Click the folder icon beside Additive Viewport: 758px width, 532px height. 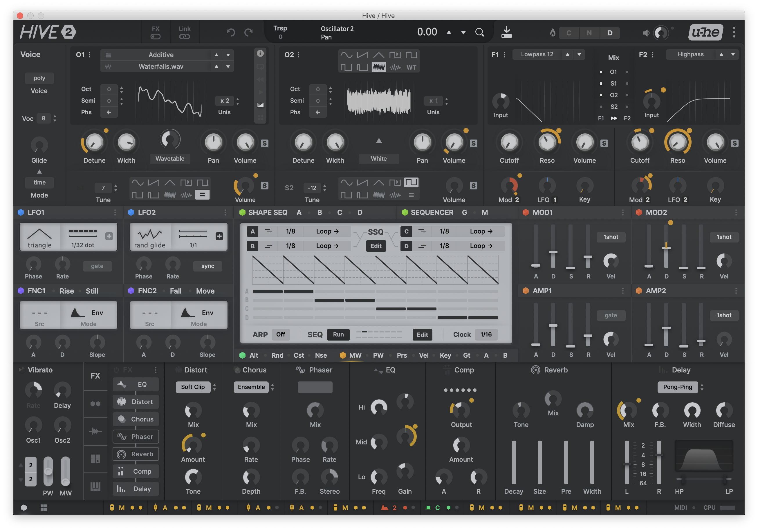pyautogui.click(x=108, y=55)
